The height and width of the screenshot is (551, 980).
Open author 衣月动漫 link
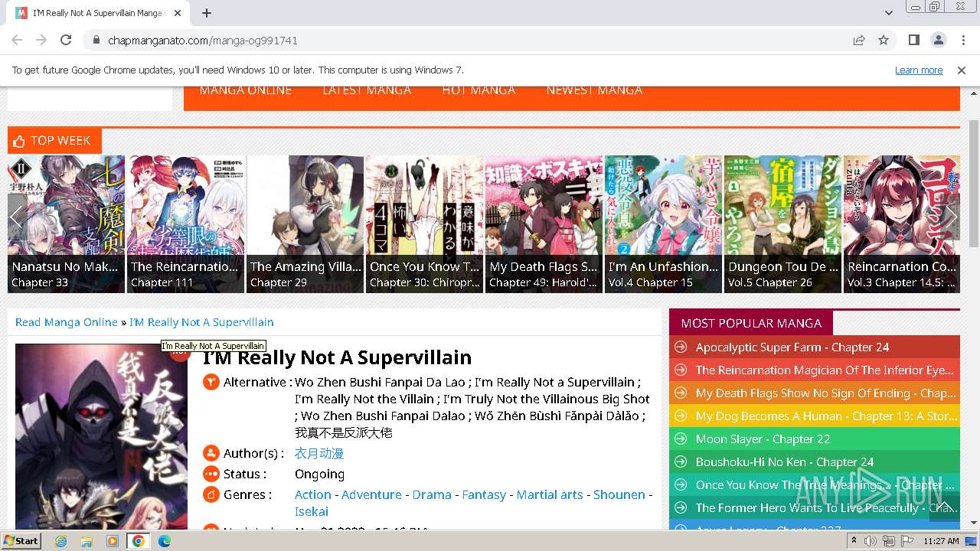[319, 454]
